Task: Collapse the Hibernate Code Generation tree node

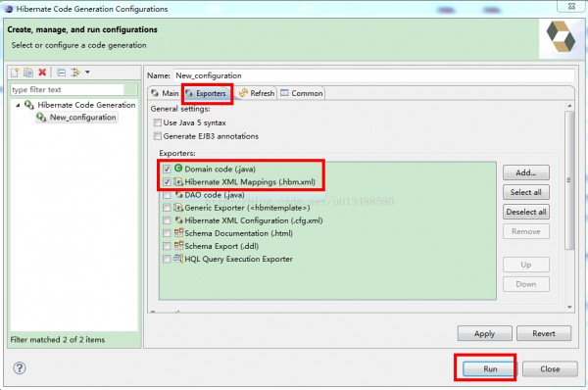Action: tap(18, 106)
